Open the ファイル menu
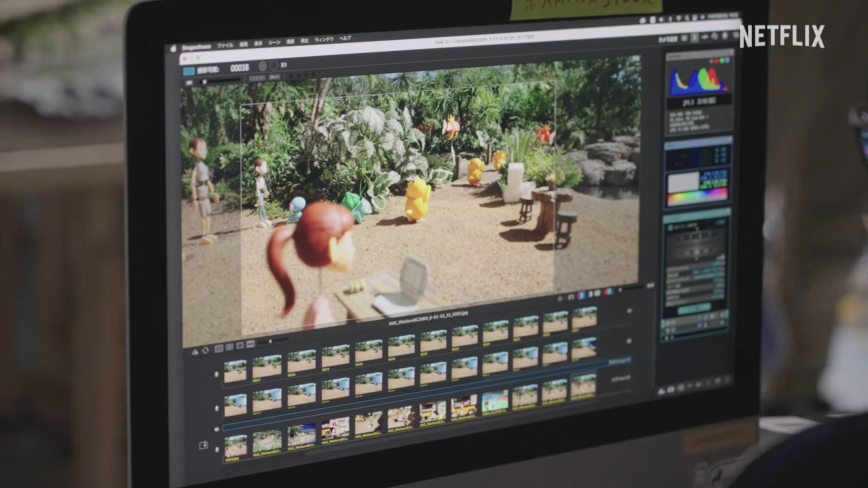The width and height of the screenshot is (868, 488). [225, 46]
